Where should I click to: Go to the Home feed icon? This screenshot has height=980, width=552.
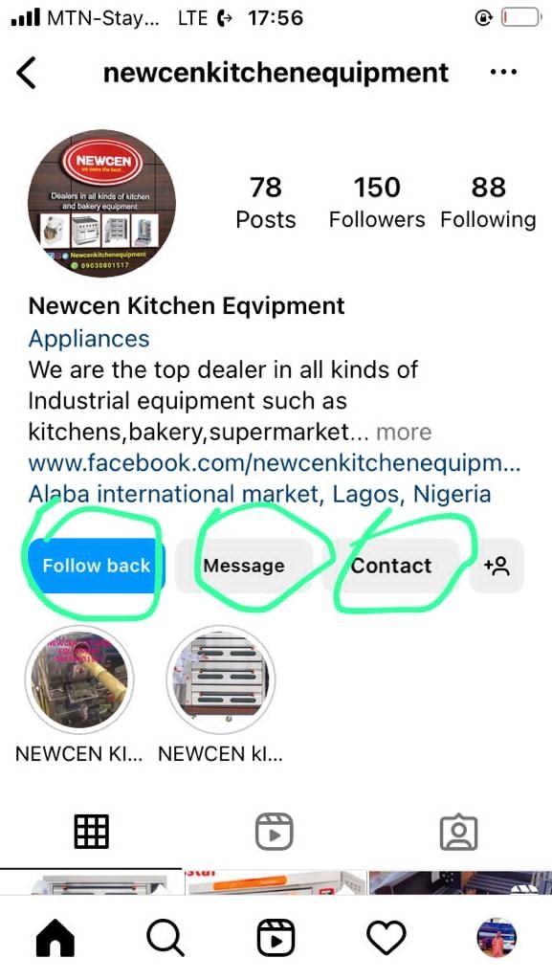[x=55, y=938]
